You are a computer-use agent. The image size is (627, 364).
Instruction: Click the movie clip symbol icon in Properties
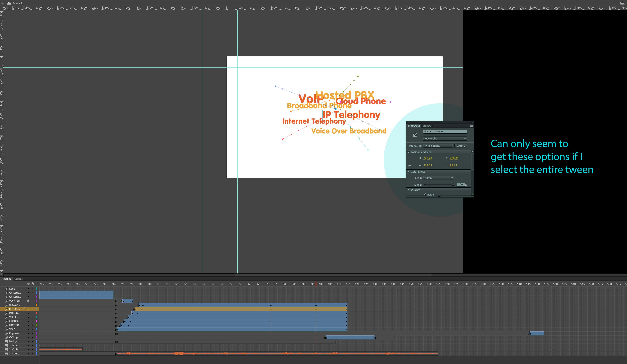coord(415,135)
